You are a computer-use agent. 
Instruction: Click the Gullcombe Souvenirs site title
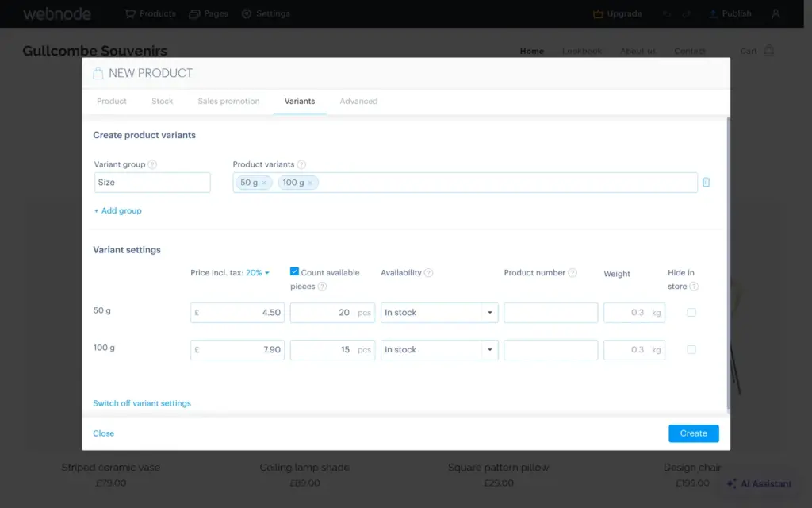coord(95,51)
